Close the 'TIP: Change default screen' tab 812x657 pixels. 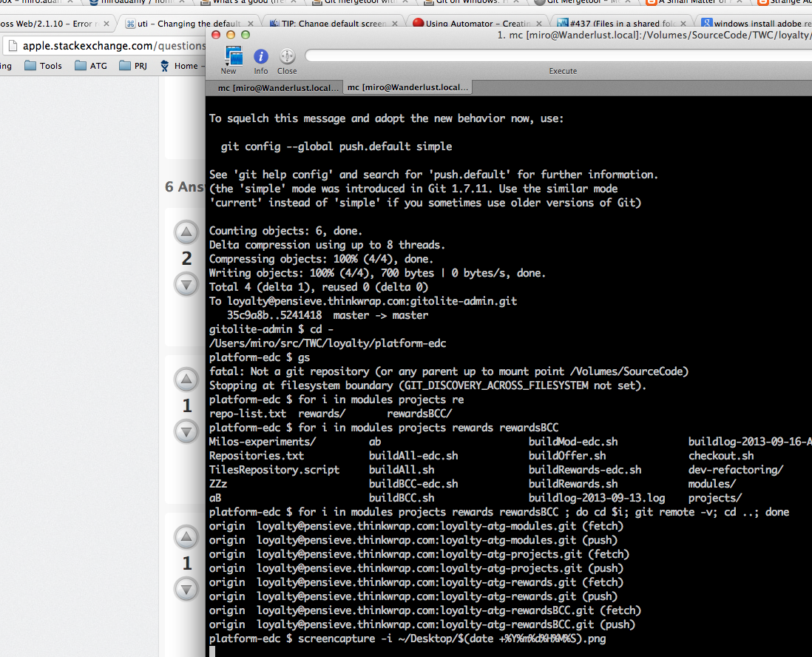pyautogui.click(x=395, y=24)
